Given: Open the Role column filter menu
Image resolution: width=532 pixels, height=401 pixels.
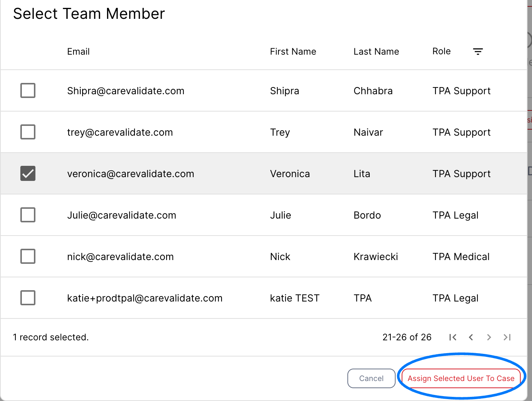Looking at the screenshot, I should tap(478, 52).
